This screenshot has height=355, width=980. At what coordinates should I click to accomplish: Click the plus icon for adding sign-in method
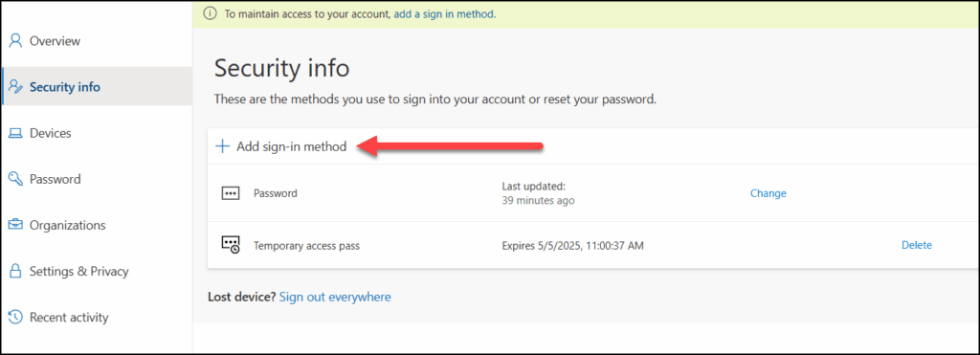pos(222,146)
